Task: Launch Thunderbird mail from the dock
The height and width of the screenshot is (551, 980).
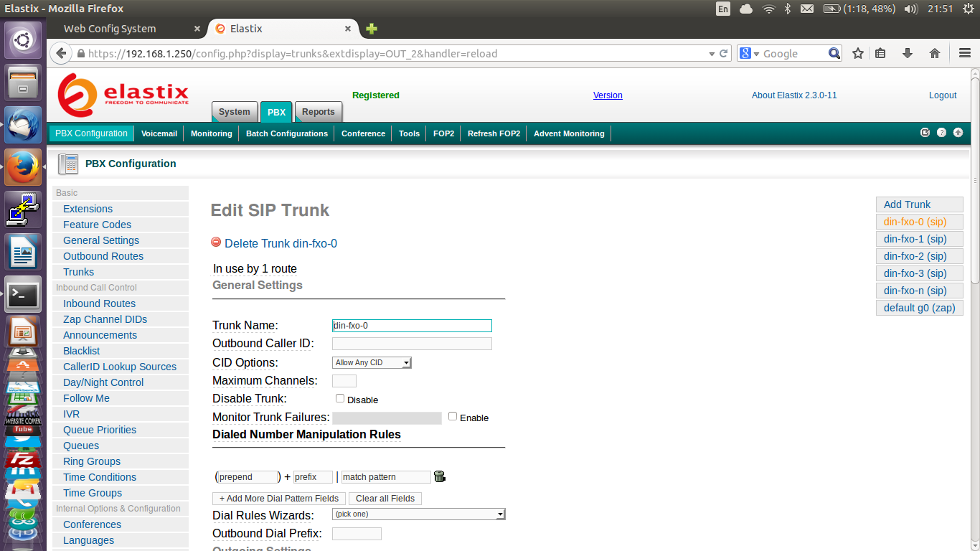Action: point(24,125)
